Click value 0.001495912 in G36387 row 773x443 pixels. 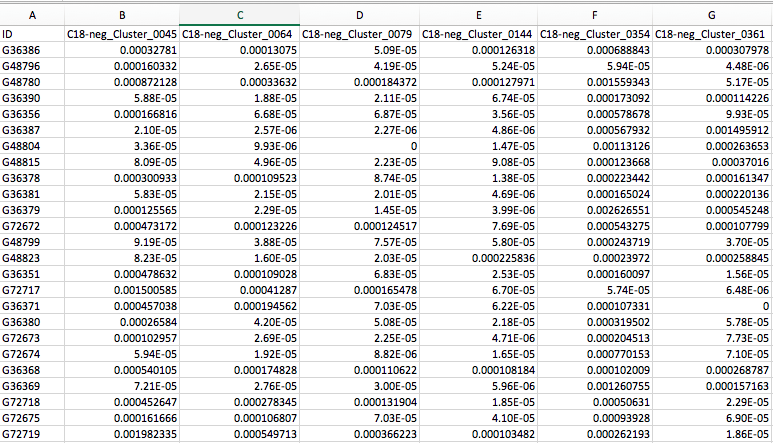(712, 130)
